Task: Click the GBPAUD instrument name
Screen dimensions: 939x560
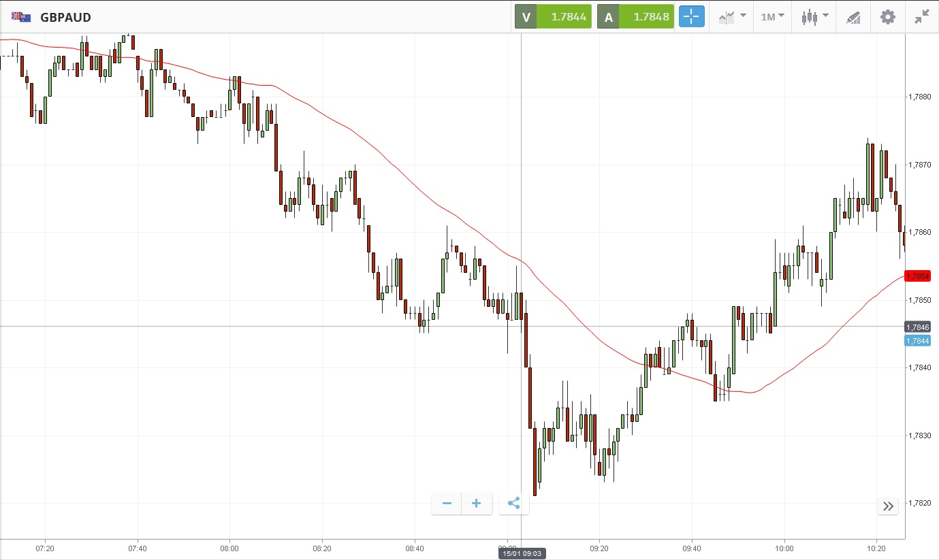Action: (66, 17)
